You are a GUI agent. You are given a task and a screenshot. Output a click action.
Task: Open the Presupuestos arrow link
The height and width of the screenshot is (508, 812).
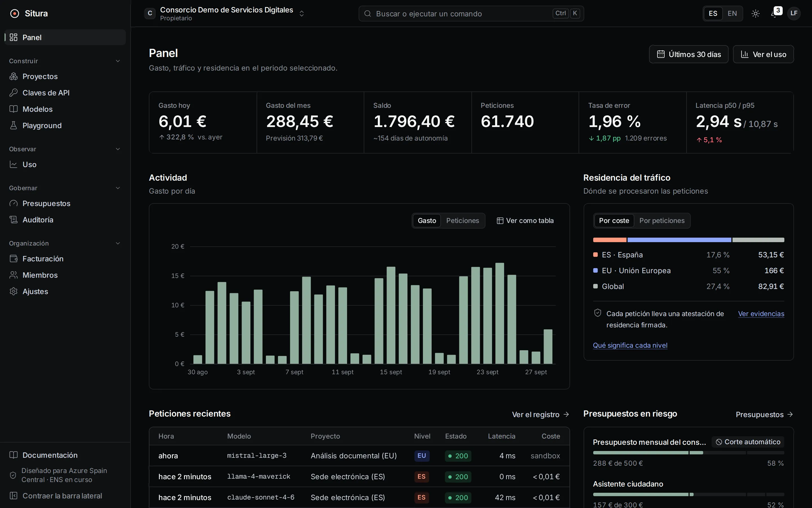click(764, 414)
